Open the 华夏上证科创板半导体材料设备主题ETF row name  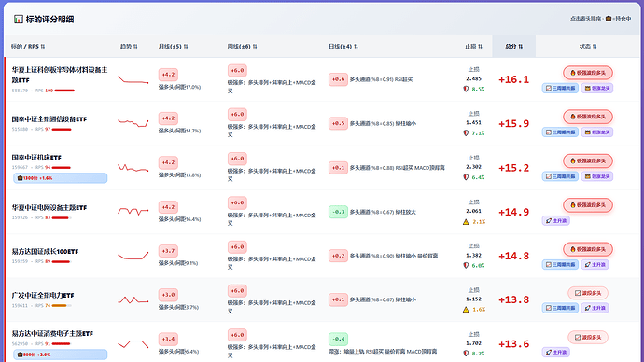point(60,75)
